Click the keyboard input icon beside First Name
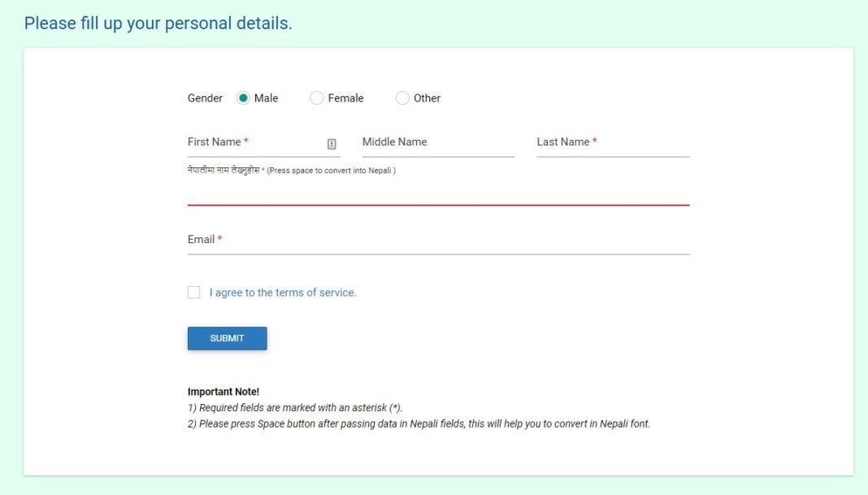 pos(332,142)
